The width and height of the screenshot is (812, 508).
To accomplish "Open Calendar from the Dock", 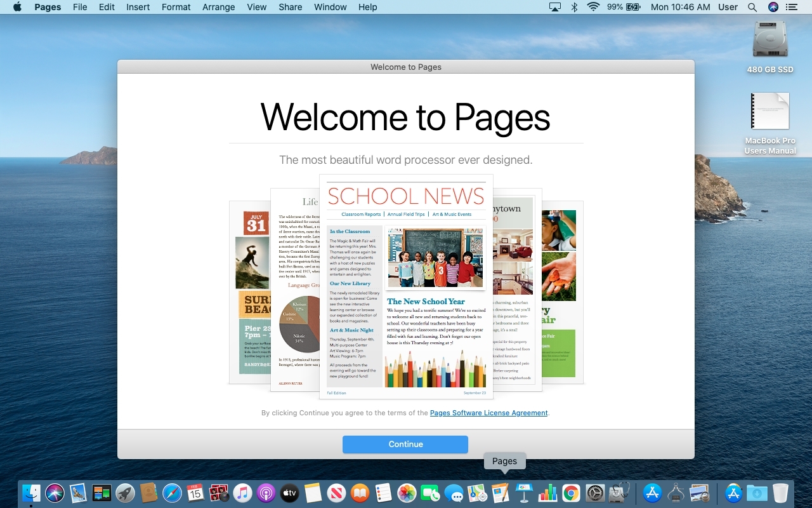I will point(195,493).
